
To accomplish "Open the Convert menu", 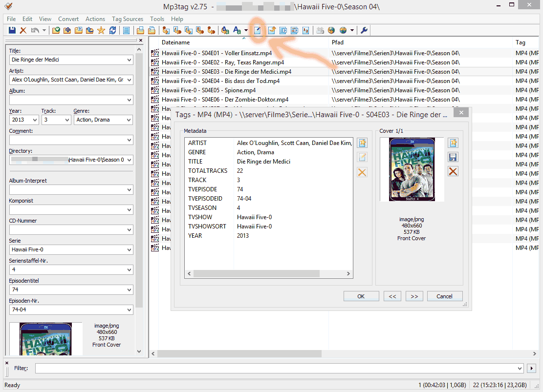I will pyautogui.click(x=68, y=19).
